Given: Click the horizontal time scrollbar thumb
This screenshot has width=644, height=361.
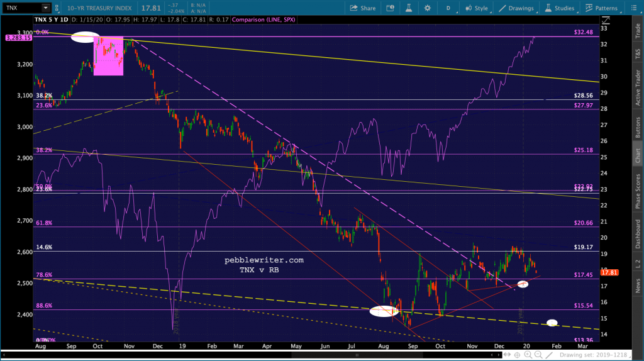Looking at the screenshot, I should [357, 355].
